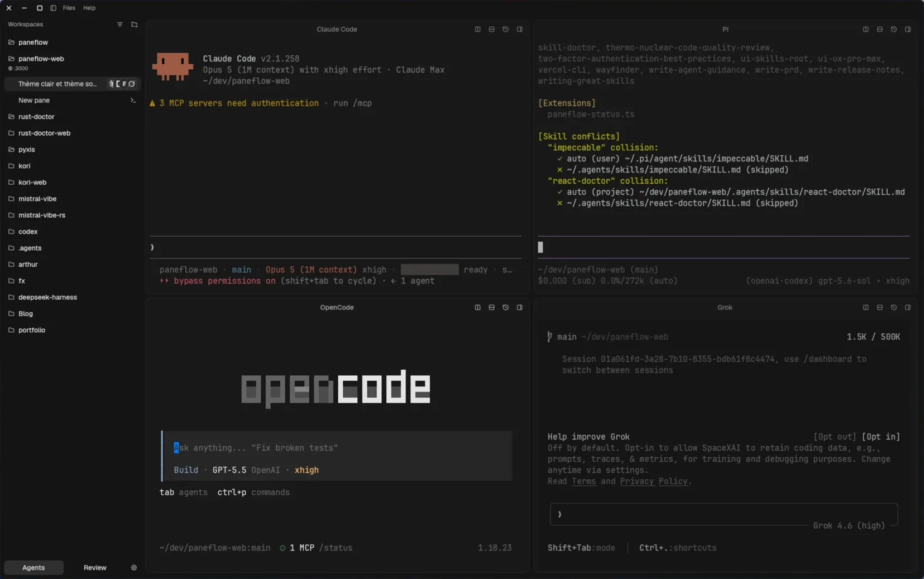The height and width of the screenshot is (579, 924).
Task: Click the OpenCode bracket agent icon in sidebar
Action: point(118,84)
